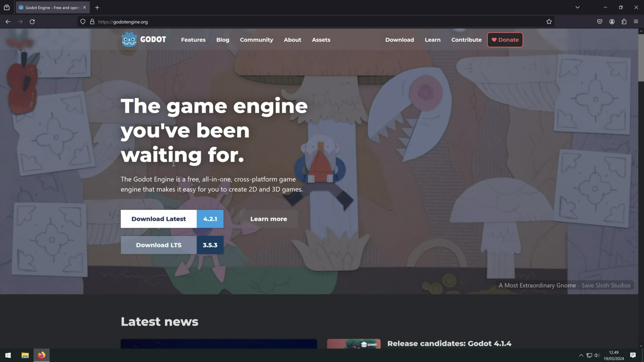Open Release candidates Godot 4.1.4 article

[x=449, y=344]
